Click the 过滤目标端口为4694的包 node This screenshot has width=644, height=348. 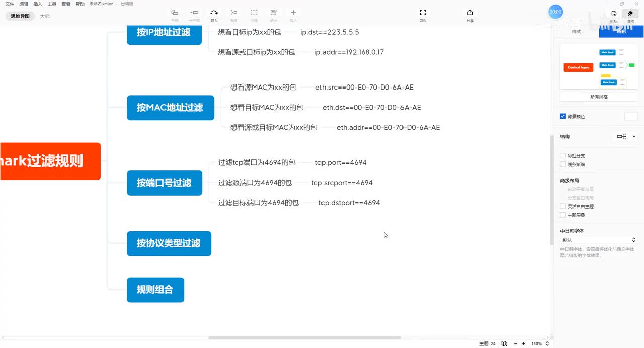[259, 203]
